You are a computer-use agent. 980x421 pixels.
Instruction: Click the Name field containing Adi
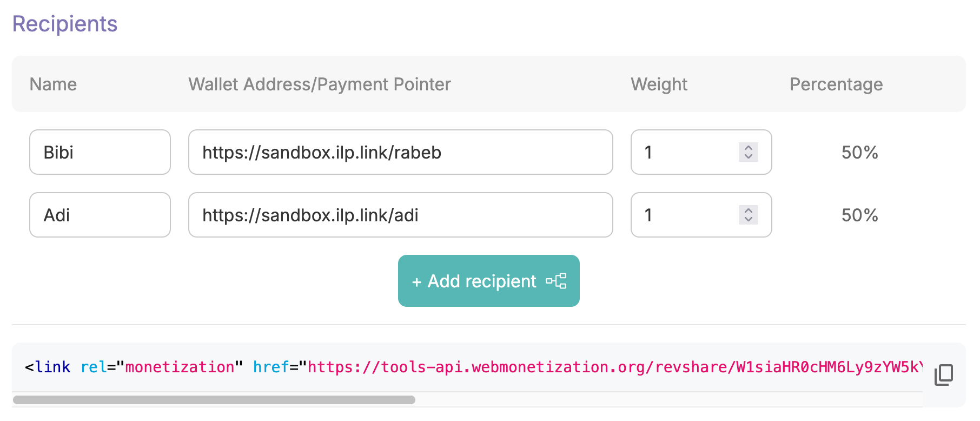(x=100, y=215)
